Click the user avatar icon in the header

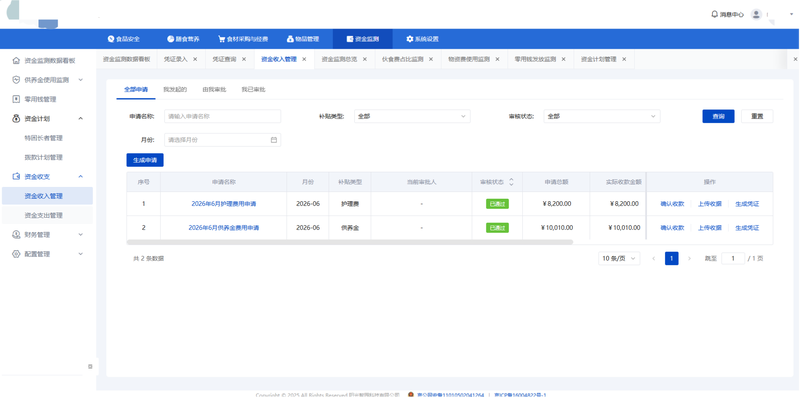tap(756, 14)
